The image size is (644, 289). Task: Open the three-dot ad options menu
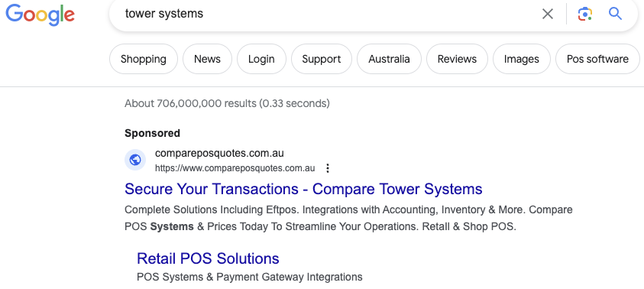point(328,168)
